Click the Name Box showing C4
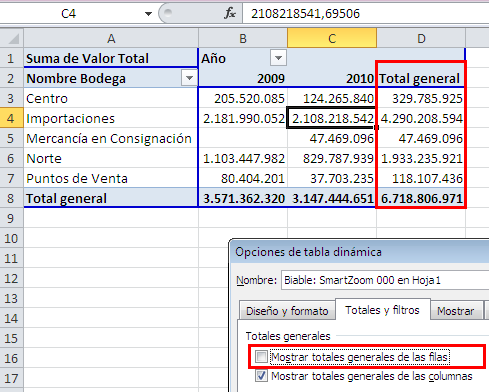Viewport: 489px width, 392px height. [x=68, y=14]
